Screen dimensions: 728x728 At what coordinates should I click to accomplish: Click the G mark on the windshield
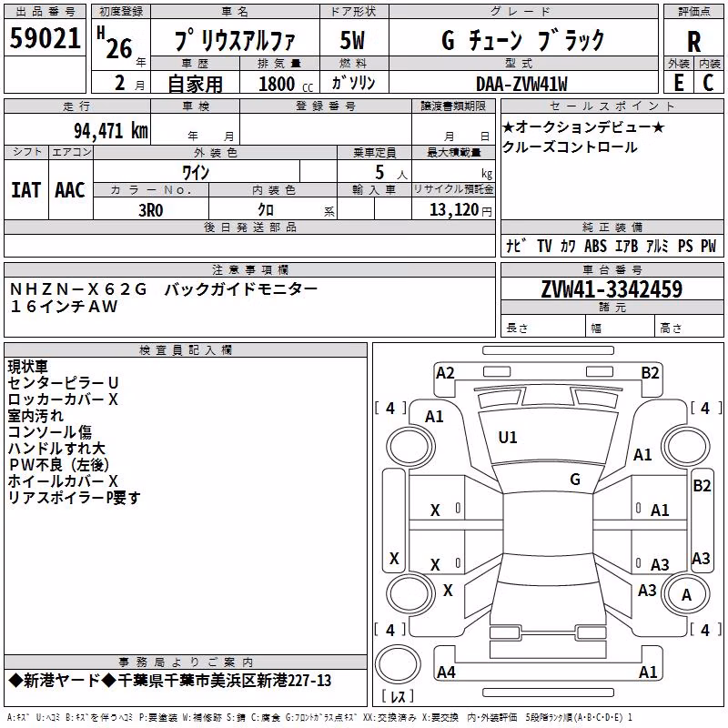[575, 480]
